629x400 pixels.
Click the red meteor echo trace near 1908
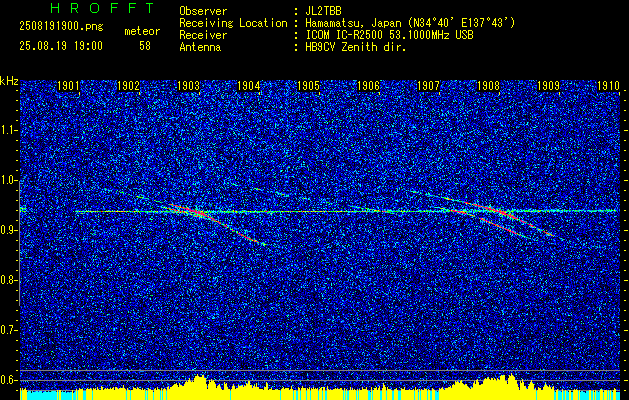pos(501,211)
